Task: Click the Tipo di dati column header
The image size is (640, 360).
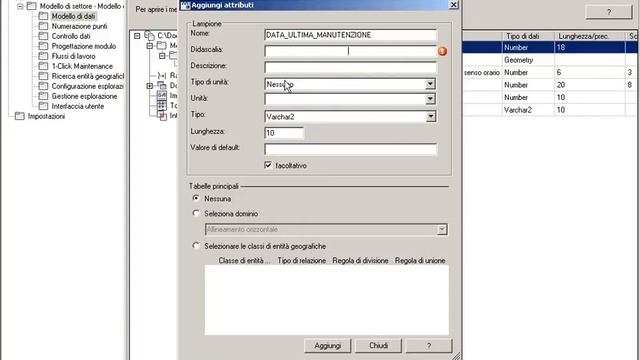Action: click(x=528, y=36)
